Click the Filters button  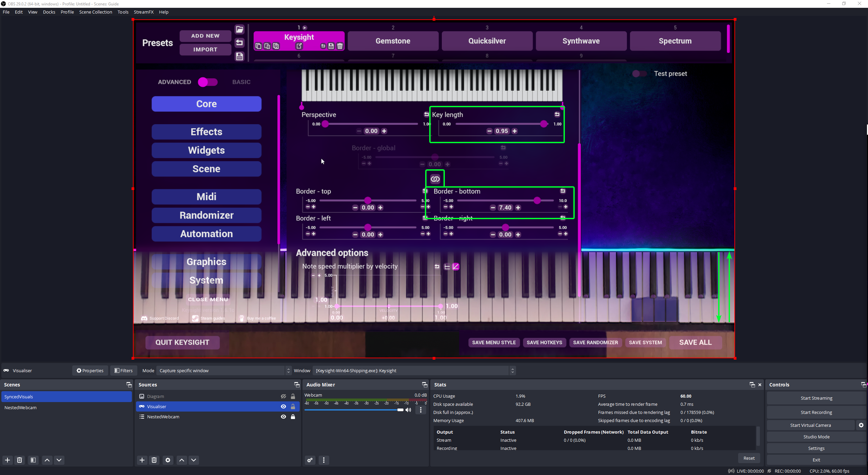coord(123,370)
